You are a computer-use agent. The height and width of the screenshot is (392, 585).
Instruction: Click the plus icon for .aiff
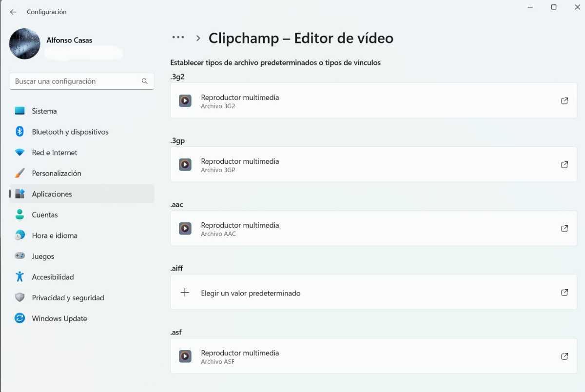(x=185, y=293)
